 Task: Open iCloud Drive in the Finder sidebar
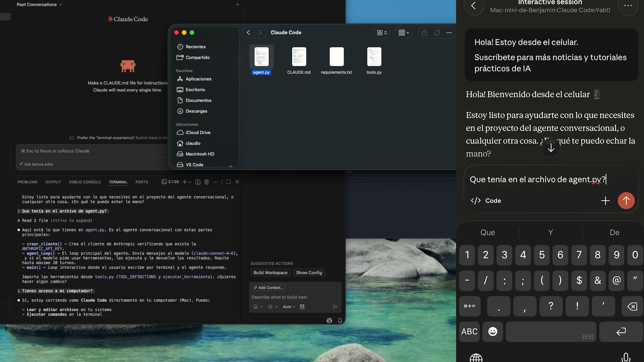198,132
